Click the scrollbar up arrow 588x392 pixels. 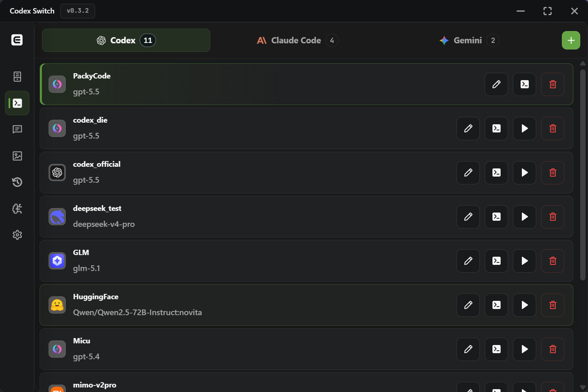(583, 63)
